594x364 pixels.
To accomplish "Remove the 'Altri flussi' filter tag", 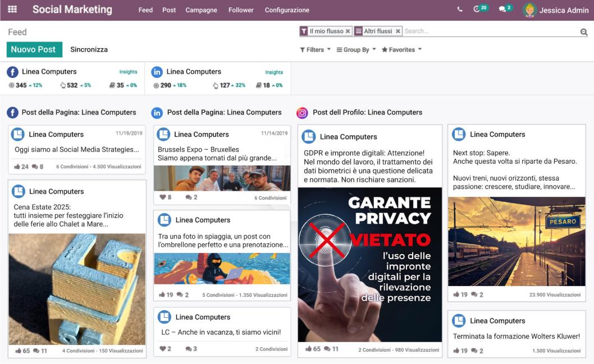I will point(398,31).
